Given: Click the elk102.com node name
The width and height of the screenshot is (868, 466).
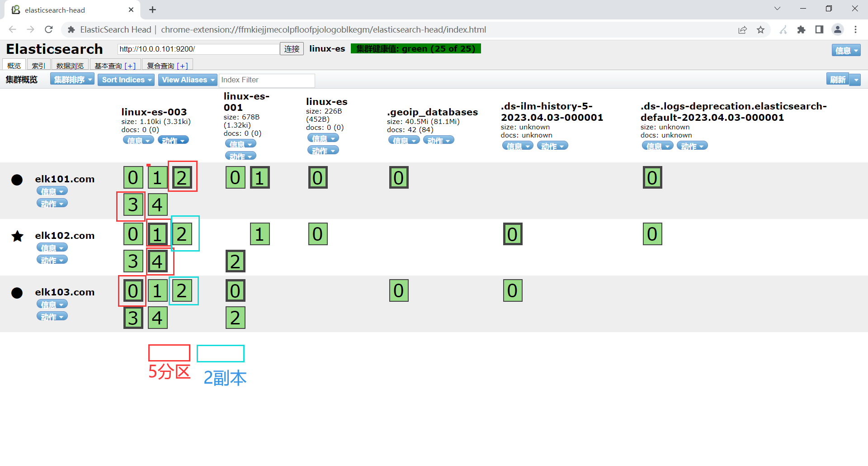Looking at the screenshot, I should (65, 235).
